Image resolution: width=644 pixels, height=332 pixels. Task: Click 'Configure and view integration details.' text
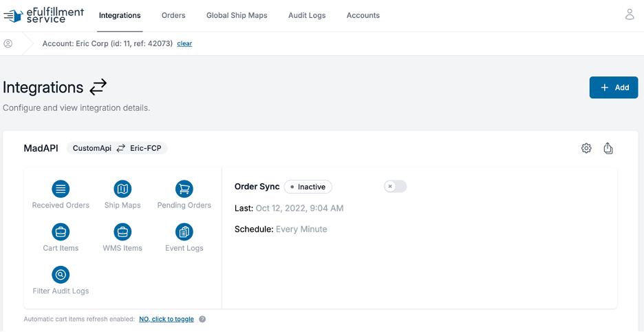click(76, 109)
